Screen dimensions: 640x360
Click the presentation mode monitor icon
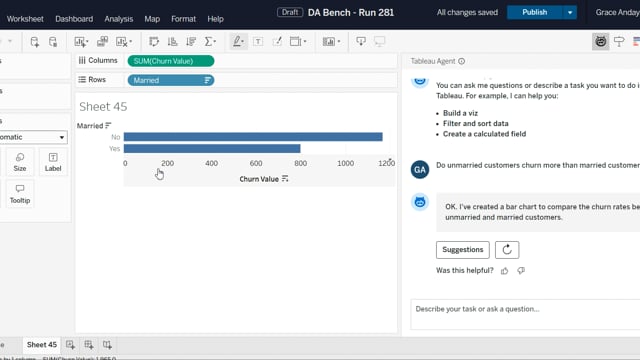tap(380, 42)
